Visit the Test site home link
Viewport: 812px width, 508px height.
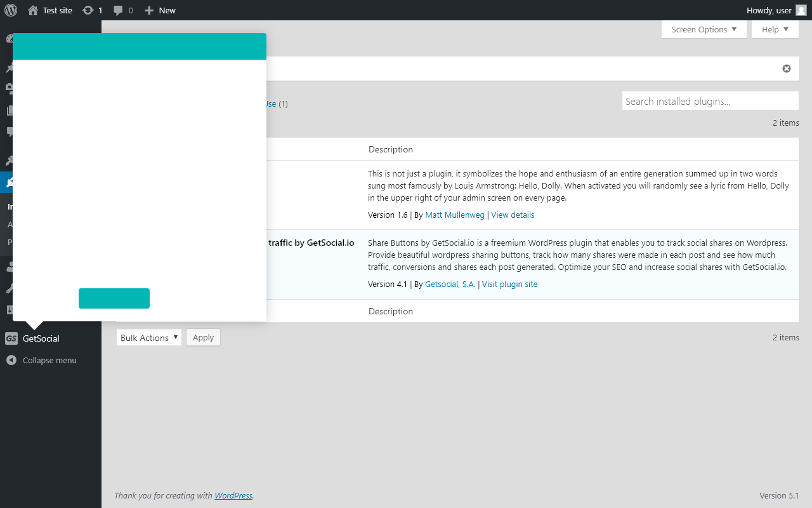coord(50,10)
